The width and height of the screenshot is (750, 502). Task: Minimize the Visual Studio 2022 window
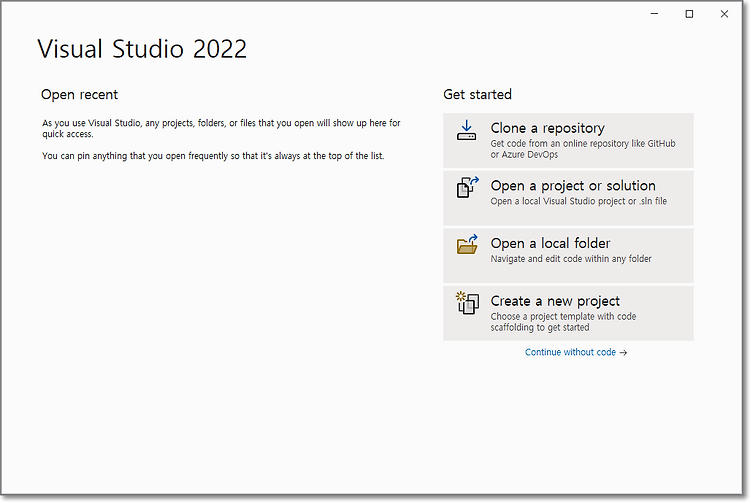click(654, 14)
